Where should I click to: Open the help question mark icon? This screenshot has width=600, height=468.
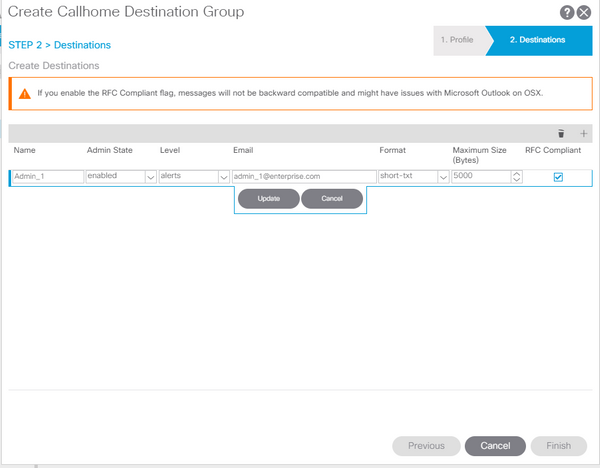tap(567, 13)
